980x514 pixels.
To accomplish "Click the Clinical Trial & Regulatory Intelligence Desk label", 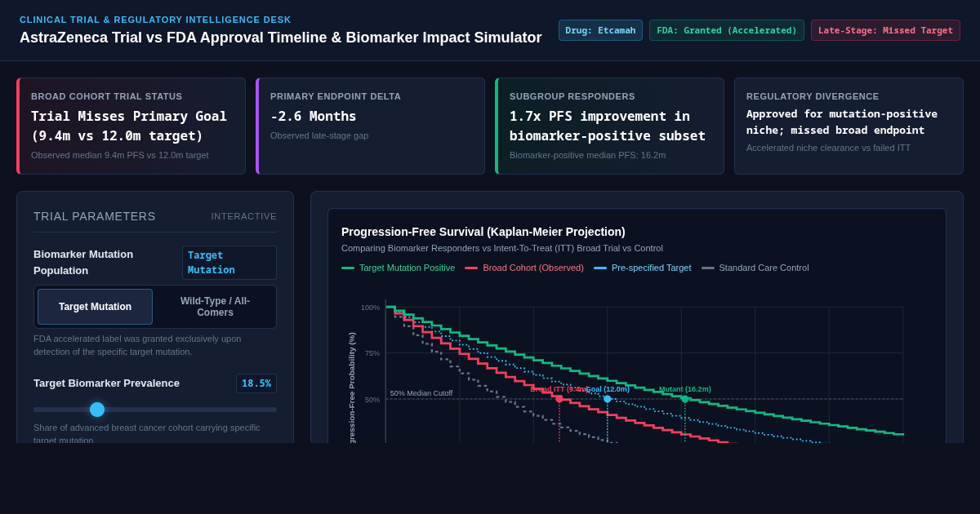I will 155,20.
